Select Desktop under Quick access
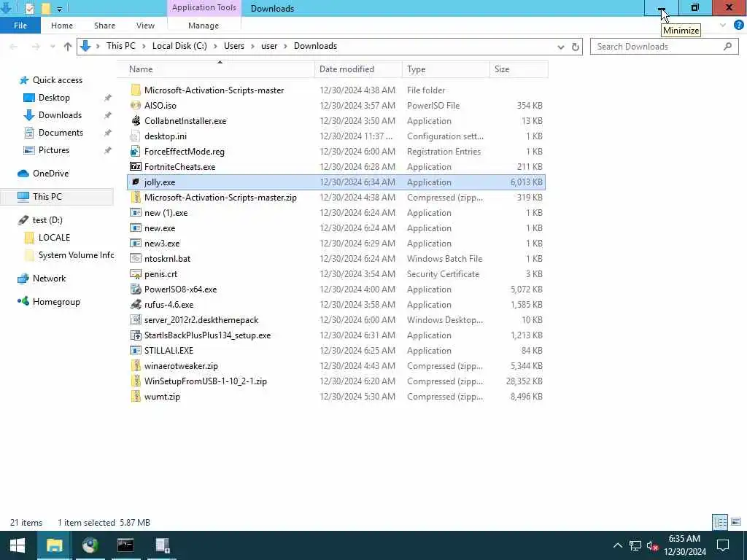This screenshot has width=747, height=560. [54, 98]
